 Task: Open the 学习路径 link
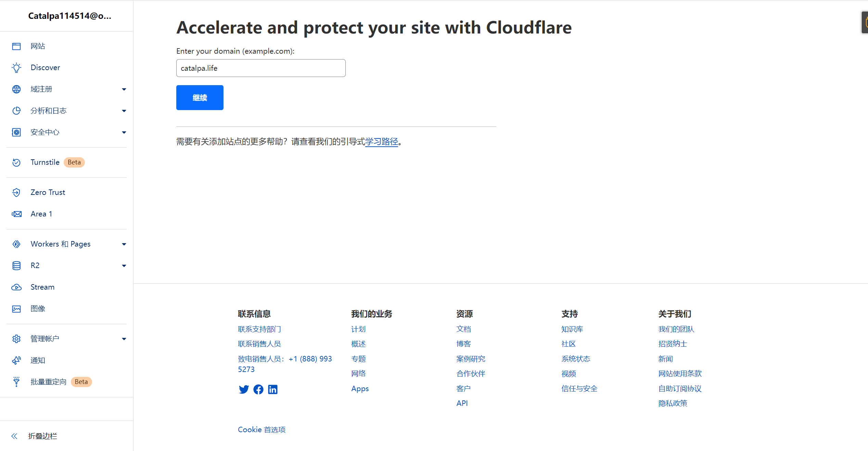click(382, 142)
